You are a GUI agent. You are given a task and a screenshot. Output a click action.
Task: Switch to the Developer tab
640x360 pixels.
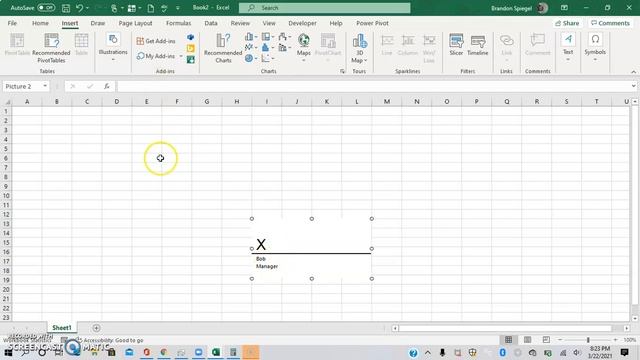pos(302,23)
